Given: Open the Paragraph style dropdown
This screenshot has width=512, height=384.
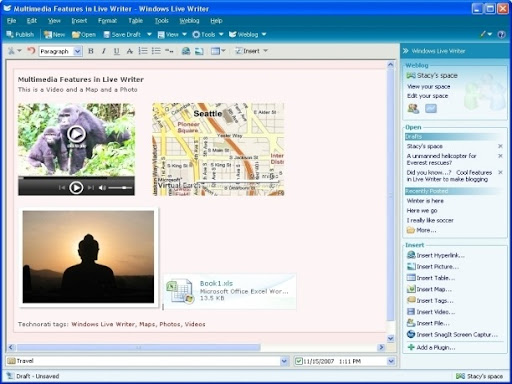Looking at the screenshot, I should coord(78,51).
